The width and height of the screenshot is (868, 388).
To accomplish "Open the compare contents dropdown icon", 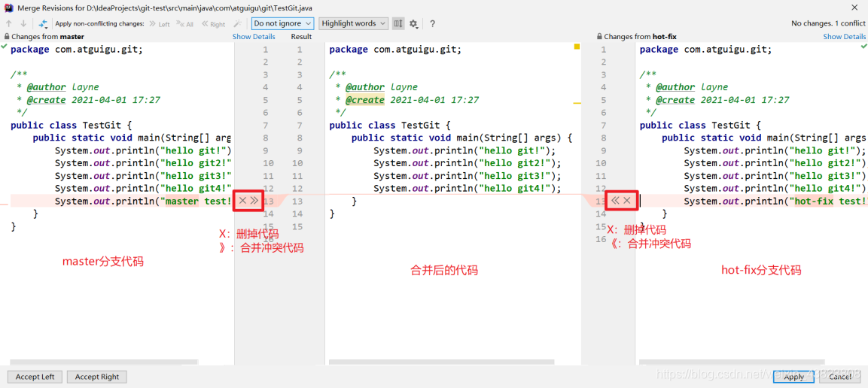I will pyautogui.click(x=43, y=24).
